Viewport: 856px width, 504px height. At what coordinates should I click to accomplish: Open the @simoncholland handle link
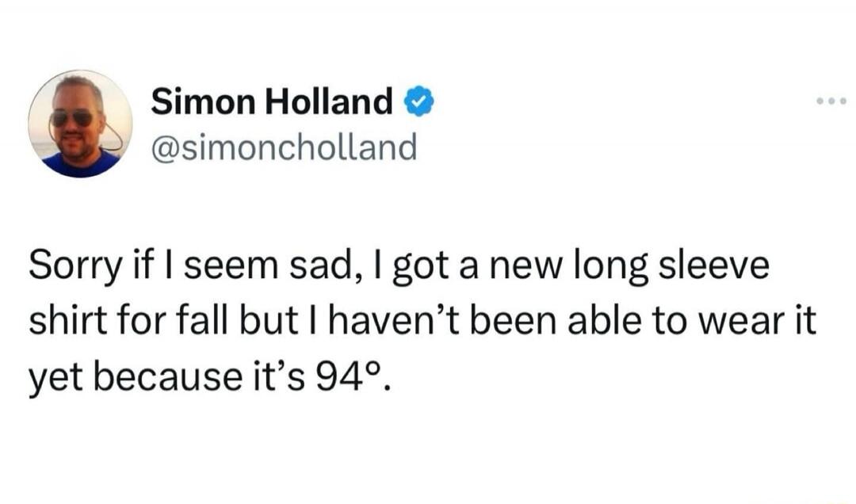click(283, 146)
